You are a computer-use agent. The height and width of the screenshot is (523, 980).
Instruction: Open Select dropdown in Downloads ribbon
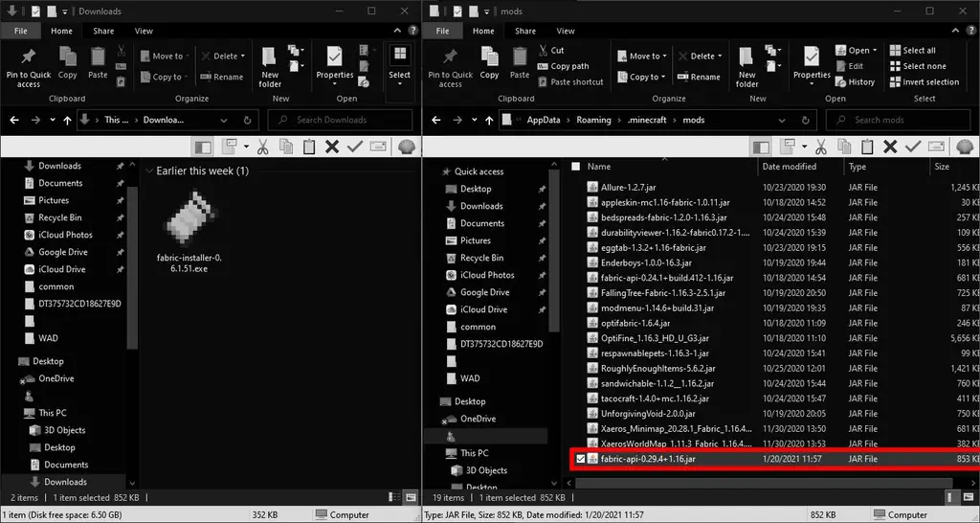coord(399,65)
